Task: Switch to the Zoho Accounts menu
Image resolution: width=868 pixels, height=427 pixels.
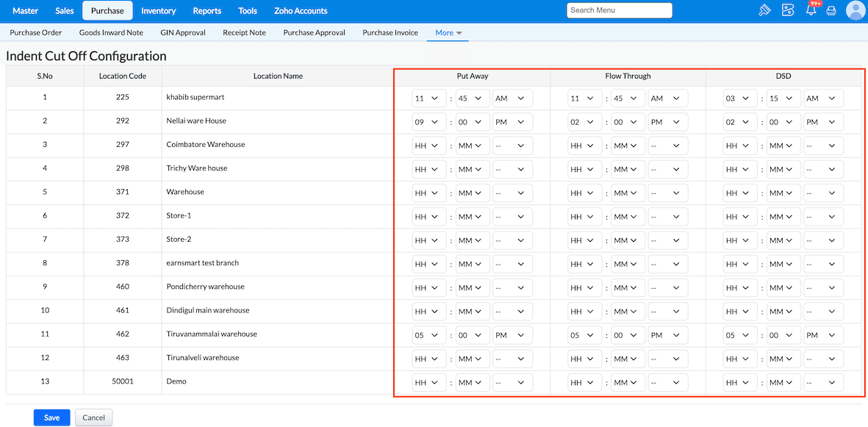Action: [x=301, y=11]
